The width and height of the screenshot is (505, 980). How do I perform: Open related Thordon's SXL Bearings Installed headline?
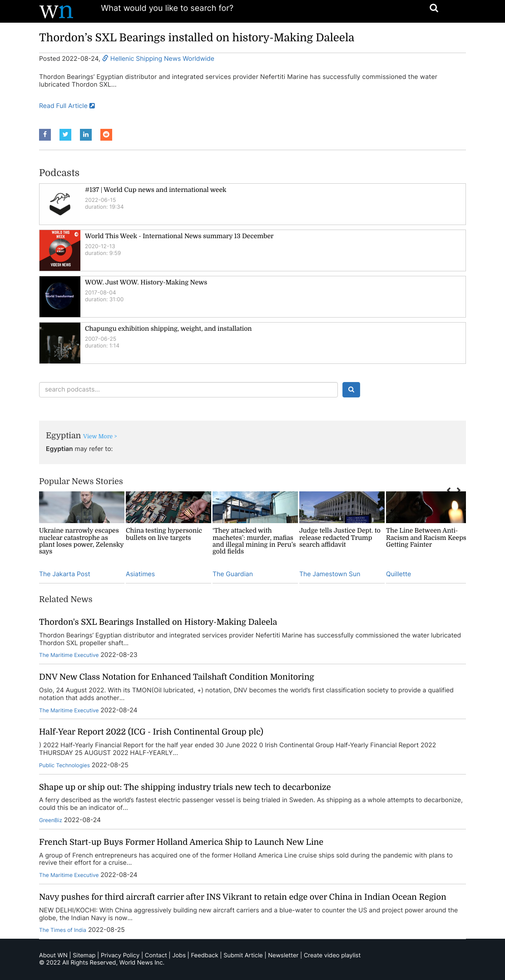[x=158, y=622]
